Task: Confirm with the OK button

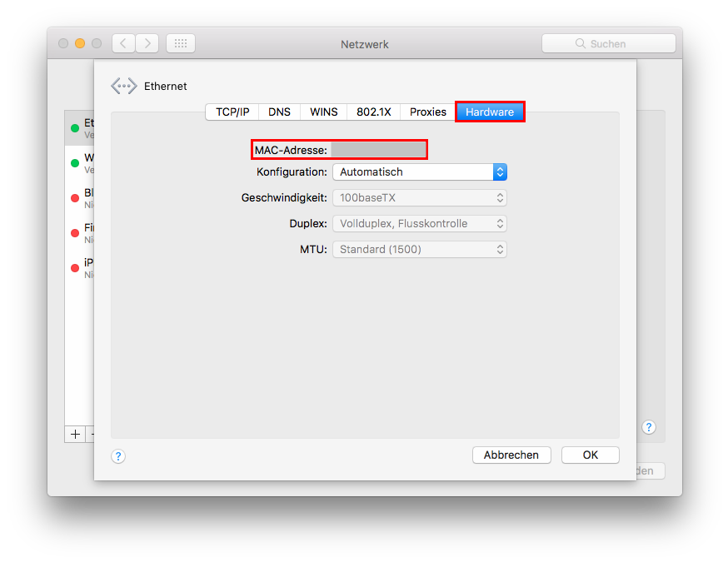Action: click(x=590, y=455)
